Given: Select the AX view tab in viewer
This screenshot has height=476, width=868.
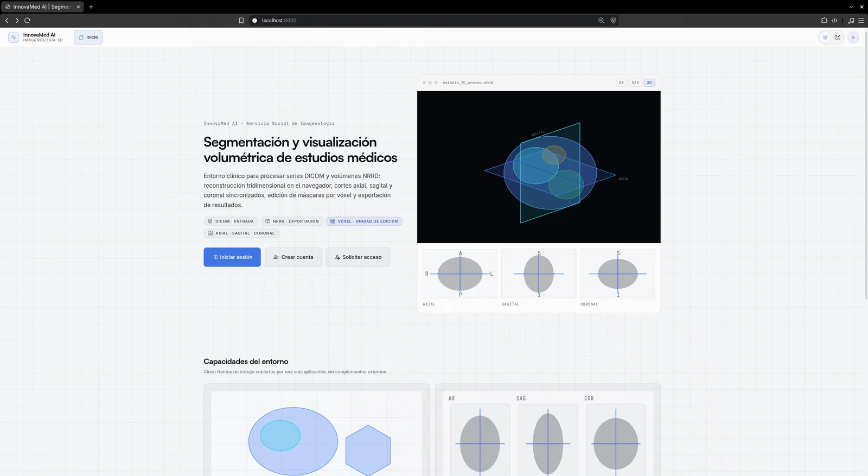Looking at the screenshot, I should point(622,82).
